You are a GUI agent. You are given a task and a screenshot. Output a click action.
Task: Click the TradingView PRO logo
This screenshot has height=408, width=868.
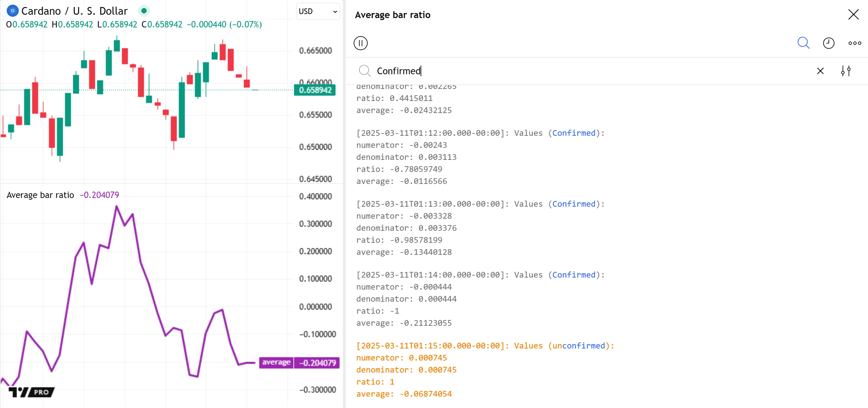click(x=31, y=392)
